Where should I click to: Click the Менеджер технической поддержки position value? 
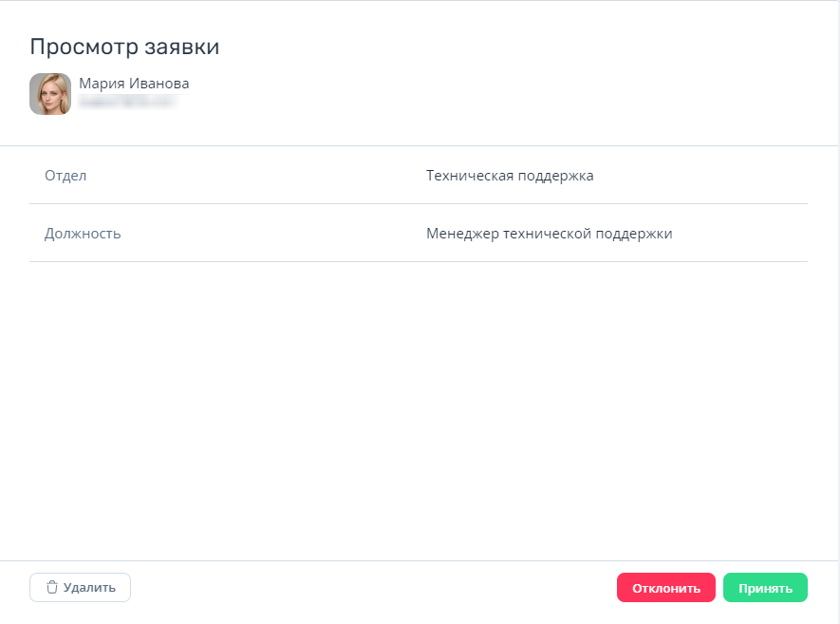[549, 234]
